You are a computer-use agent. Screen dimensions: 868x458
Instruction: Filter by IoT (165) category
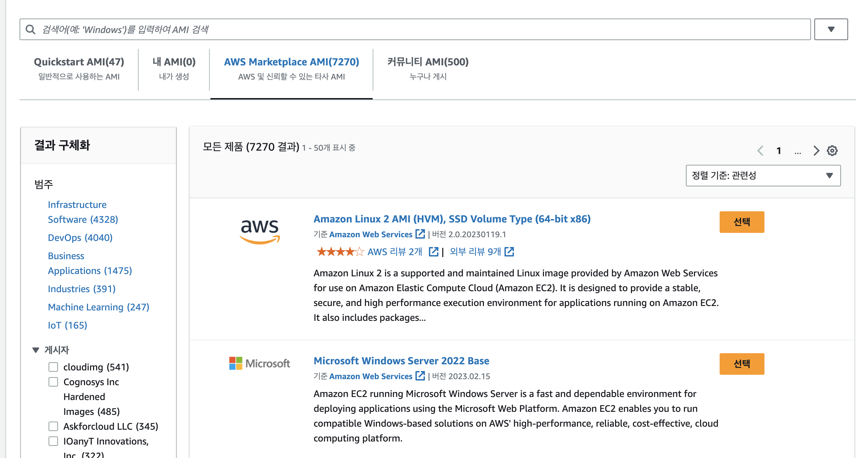(x=67, y=325)
